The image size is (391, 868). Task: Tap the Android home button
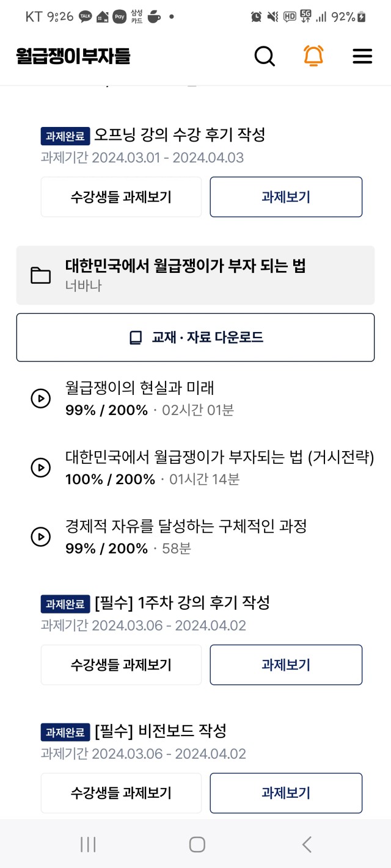click(197, 844)
